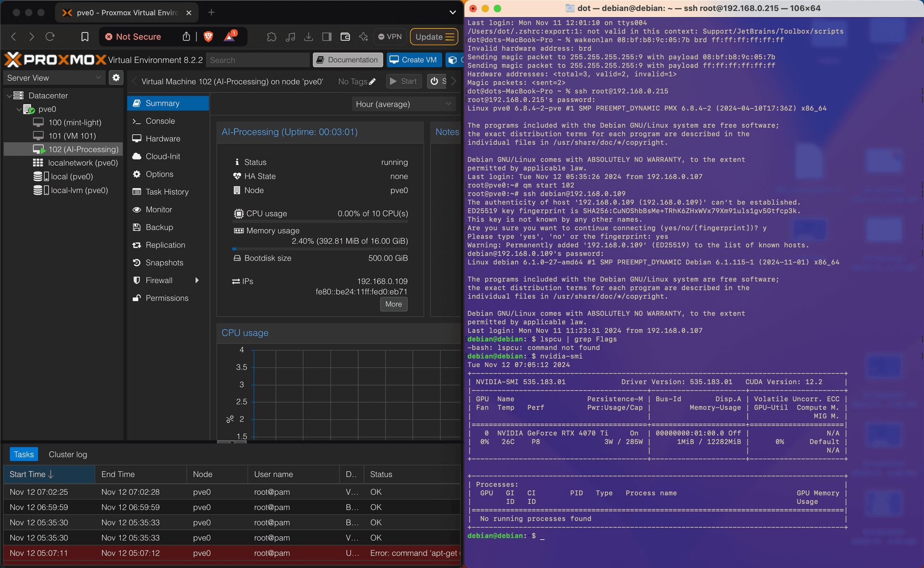924x568 pixels.
Task: Expand the Firewall submenu arrow
Action: tap(197, 280)
